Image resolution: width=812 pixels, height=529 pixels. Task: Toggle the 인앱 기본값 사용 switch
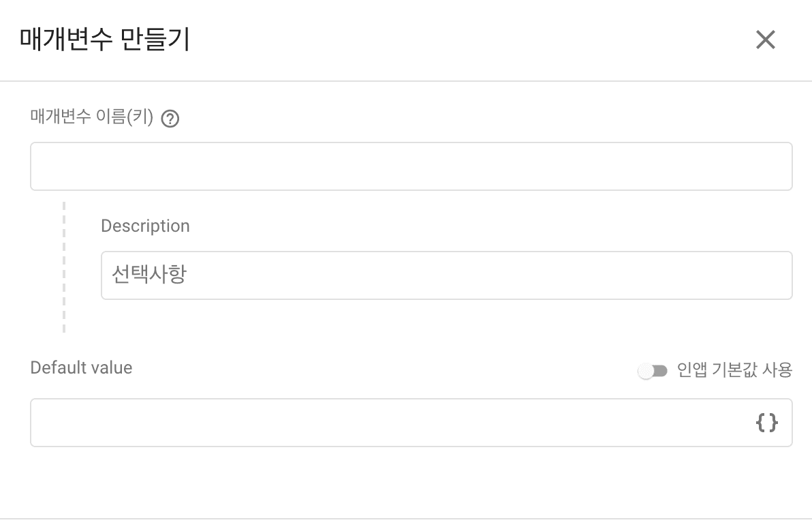pyautogui.click(x=653, y=371)
